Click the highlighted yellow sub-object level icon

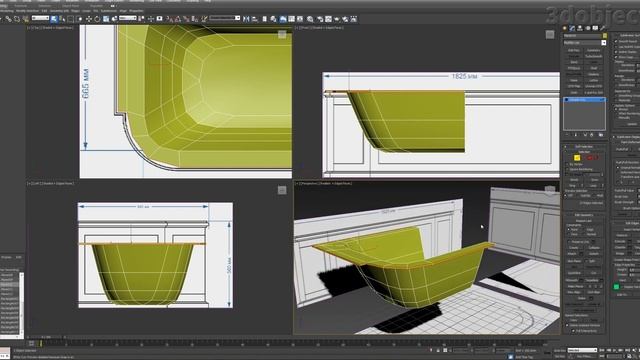point(577,158)
